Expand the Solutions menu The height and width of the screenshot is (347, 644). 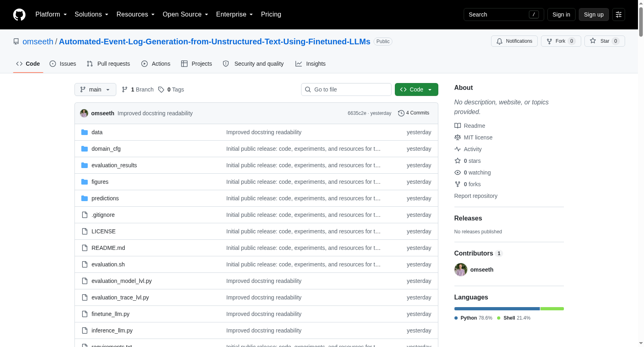91,15
